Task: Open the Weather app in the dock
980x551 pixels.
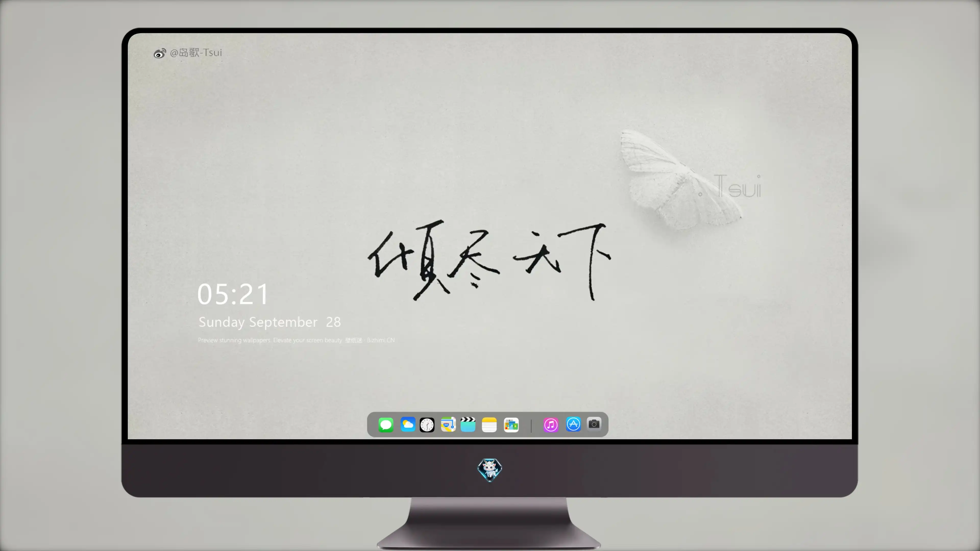Action: click(x=408, y=425)
